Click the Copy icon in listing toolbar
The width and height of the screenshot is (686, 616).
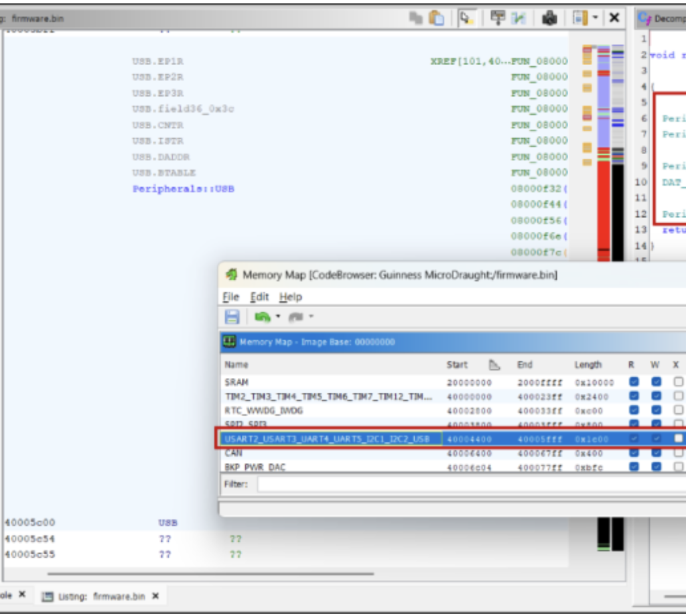point(416,19)
